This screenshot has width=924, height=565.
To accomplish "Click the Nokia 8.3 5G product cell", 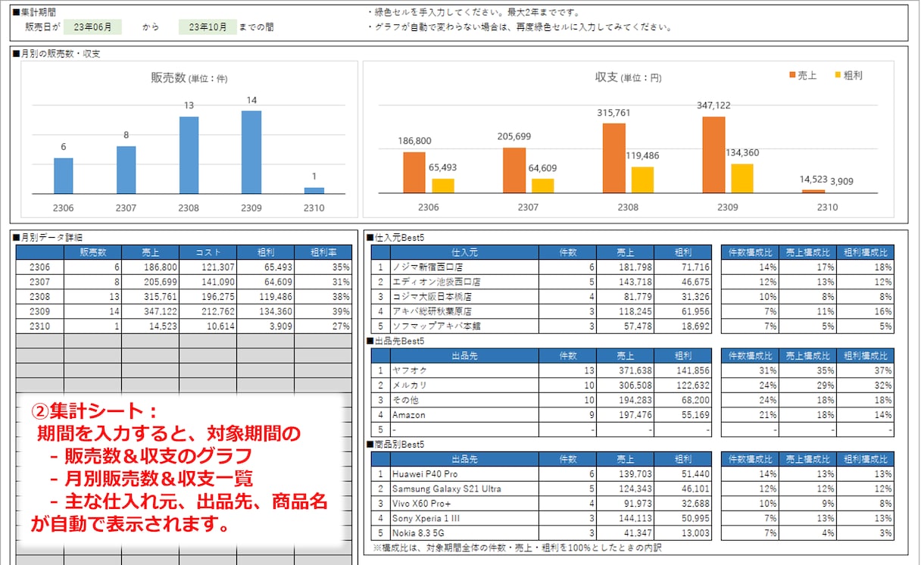I will [x=464, y=533].
